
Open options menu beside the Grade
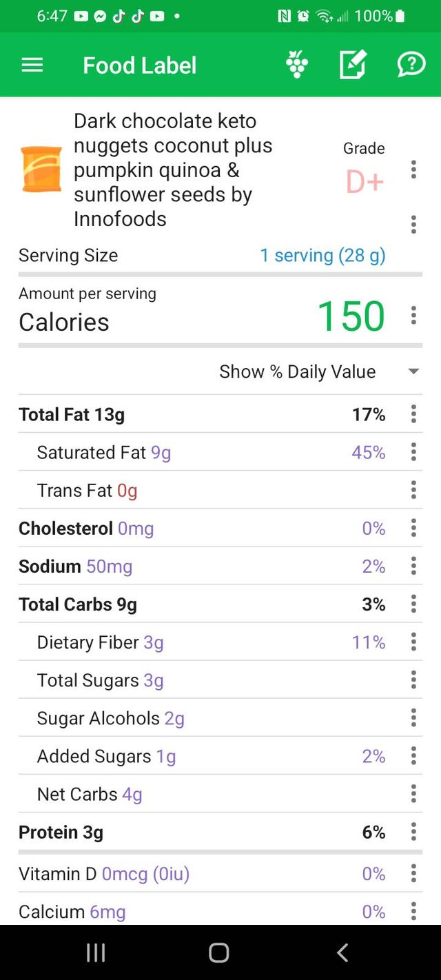tap(413, 170)
